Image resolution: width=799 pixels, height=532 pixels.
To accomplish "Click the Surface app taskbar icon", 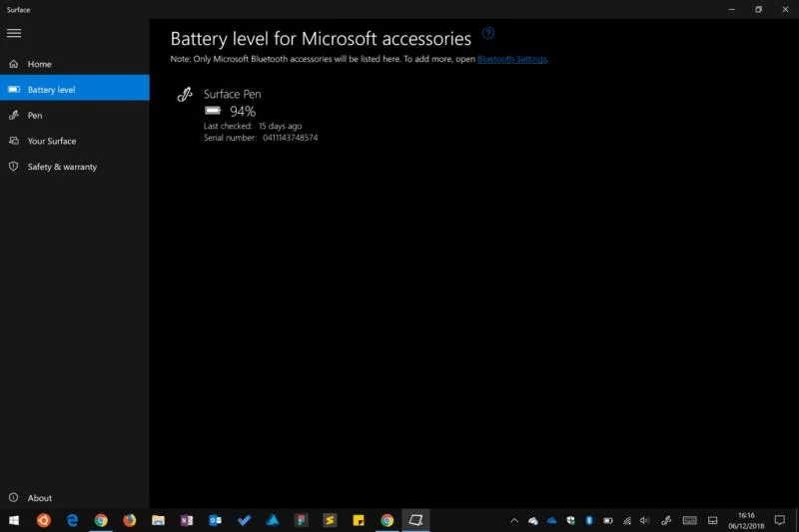I will tap(415, 520).
